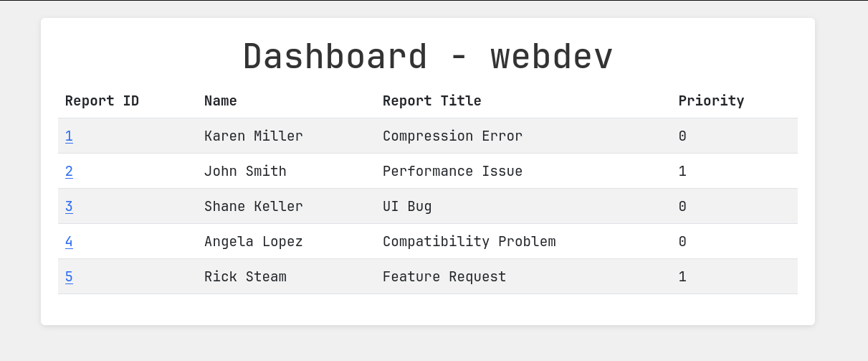Select the UI Bug report title
The height and width of the screenshot is (361, 868).
(407, 207)
